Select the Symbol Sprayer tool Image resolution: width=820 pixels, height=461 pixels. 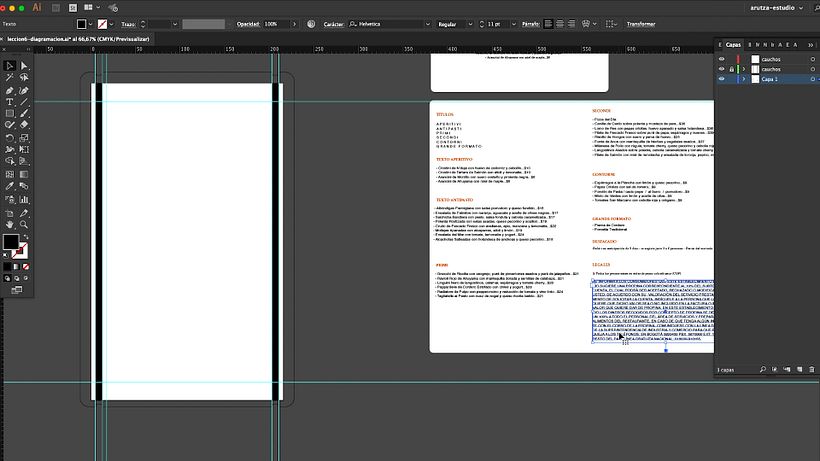click(9, 200)
